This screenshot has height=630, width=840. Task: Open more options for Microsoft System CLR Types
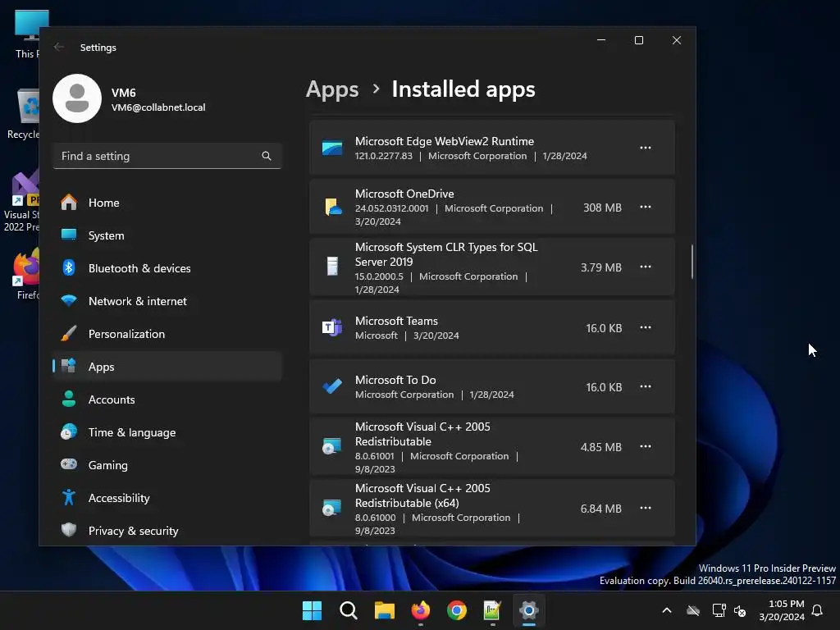point(646,267)
